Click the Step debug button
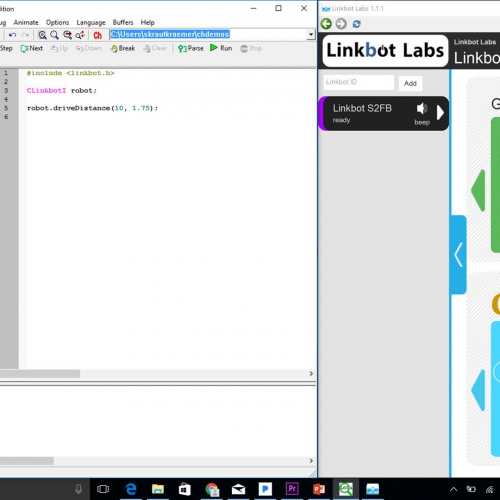Image resolution: width=500 pixels, height=500 pixels. 6,48
